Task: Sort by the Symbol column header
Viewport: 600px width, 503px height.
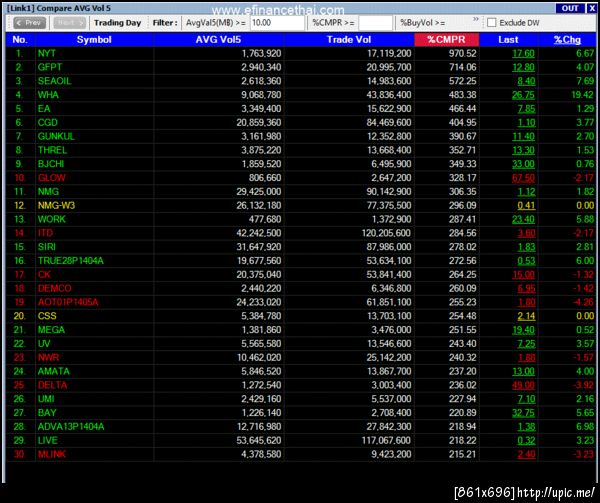Action: (94, 40)
